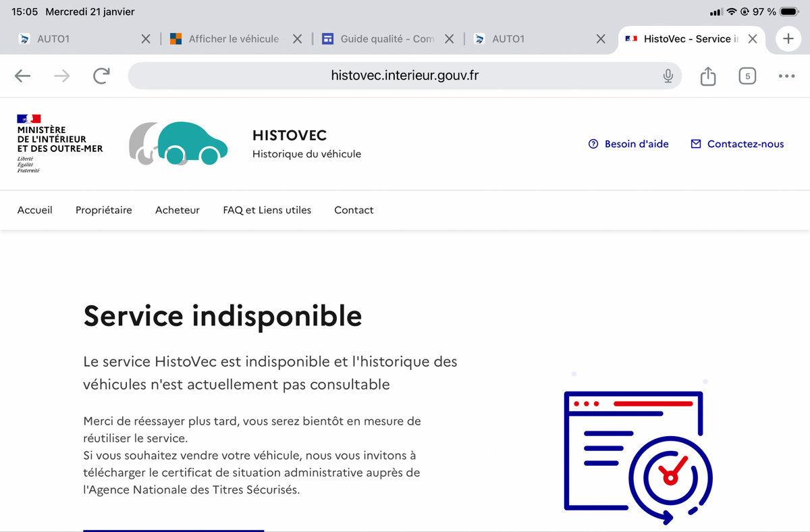The image size is (810, 532).
Task: Click the Contactez-nous link
Action: (737, 144)
